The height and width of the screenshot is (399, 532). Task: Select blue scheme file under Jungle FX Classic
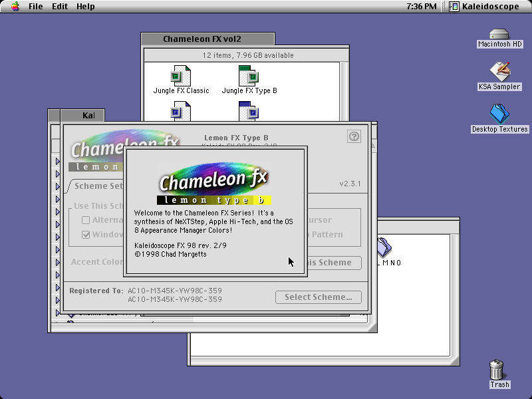click(180, 111)
